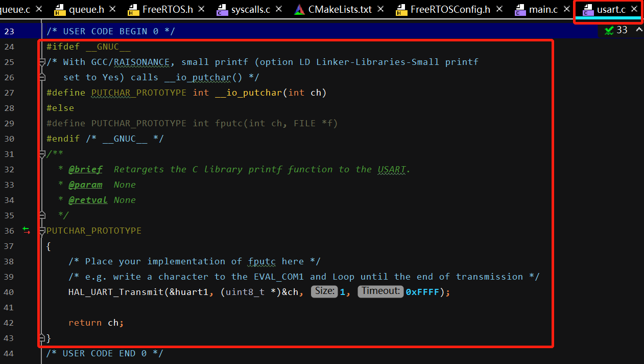This screenshot has width=644, height=364.
Task: Click the @retval doc tag
Action: [x=88, y=200]
